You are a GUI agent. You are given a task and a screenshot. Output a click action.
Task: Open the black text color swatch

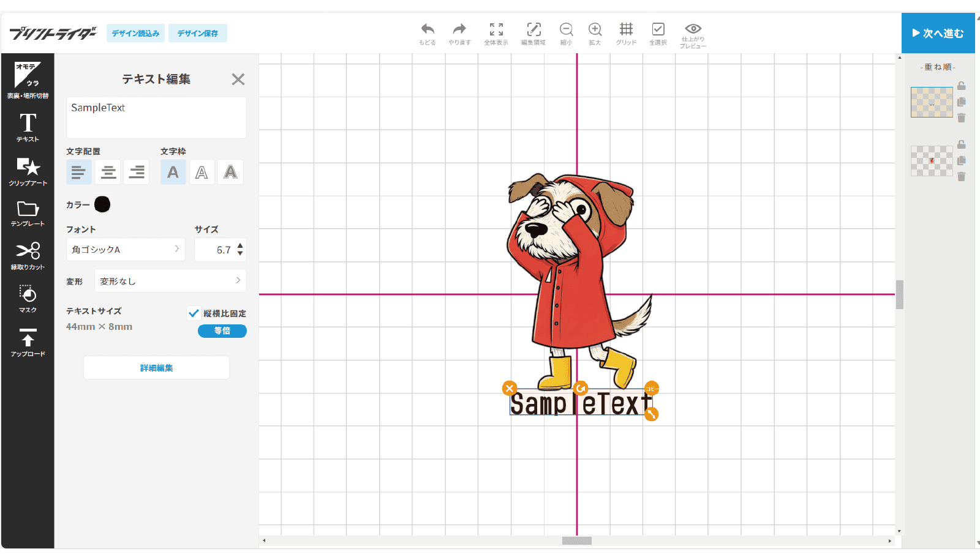point(102,204)
